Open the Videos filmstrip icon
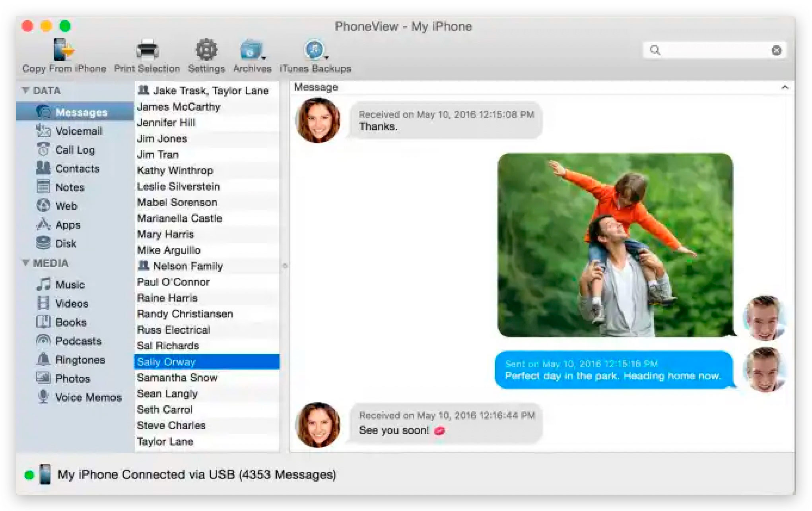Screen dimensions: 812x511 click(x=43, y=303)
